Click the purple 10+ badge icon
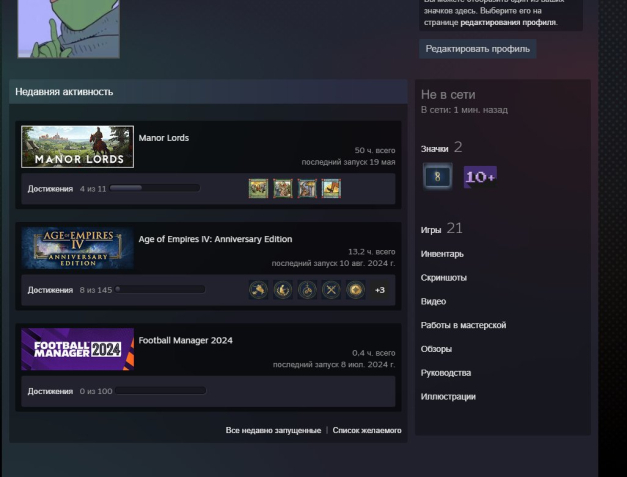Image resolution: width=627 pixels, height=477 pixels. 480,177
